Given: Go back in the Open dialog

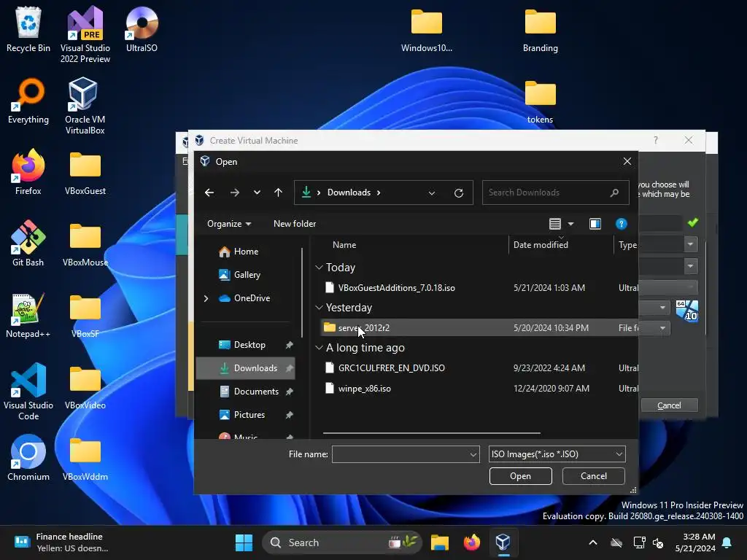Looking at the screenshot, I should pyautogui.click(x=209, y=192).
